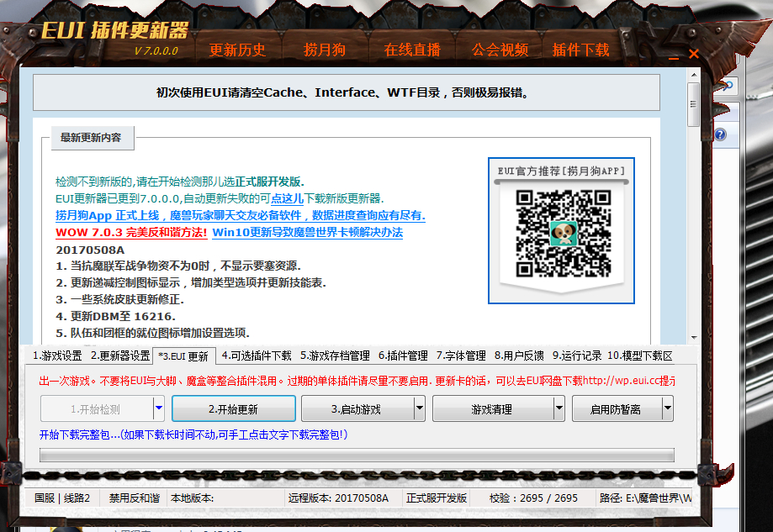Viewport: 773px width, 532px height.
Task: Expand the 3.启动游戏 dropdown arrow
Action: point(420,408)
